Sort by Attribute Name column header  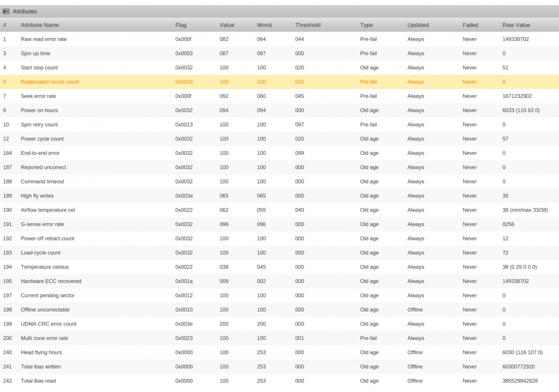tap(40, 25)
